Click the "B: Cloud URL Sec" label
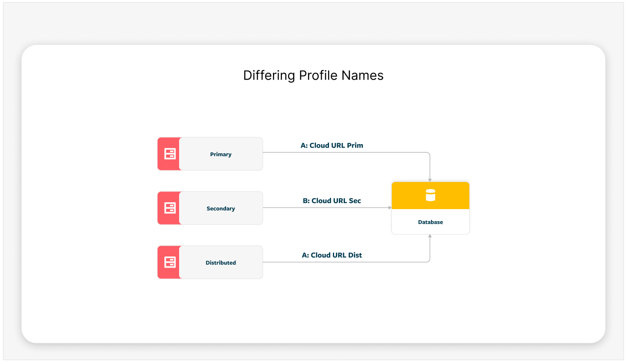 click(x=332, y=201)
